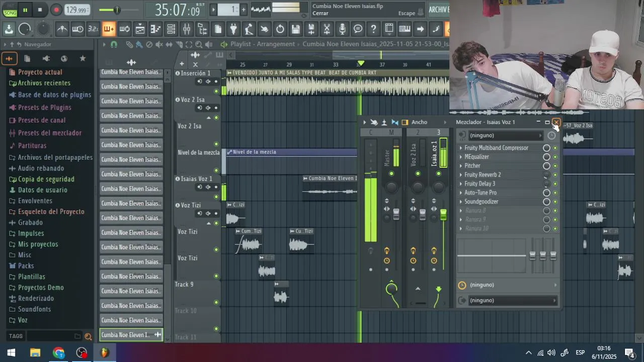Click the tempo field showing 129.999
This screenshot has height=362, width=644.
(x=76, y=10)
